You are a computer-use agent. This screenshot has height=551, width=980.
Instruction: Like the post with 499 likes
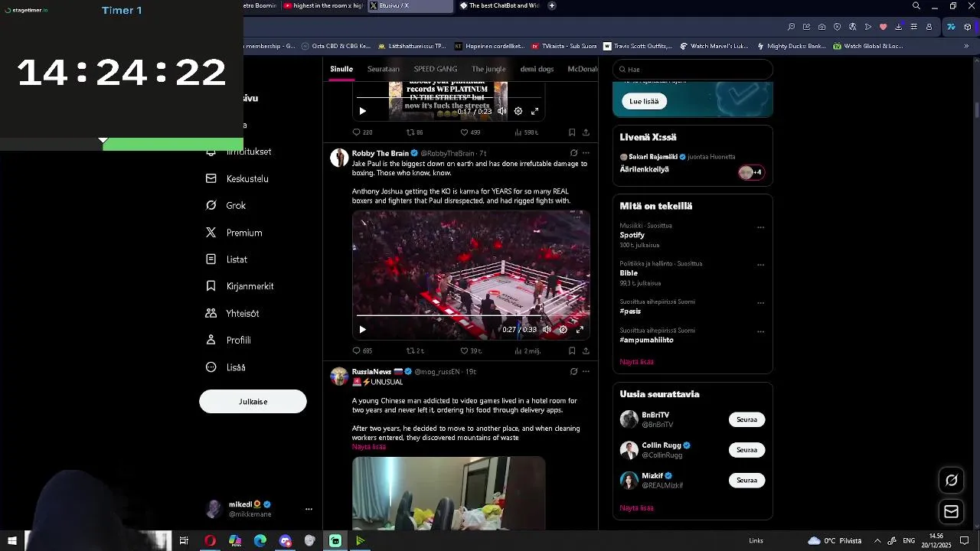point(470,132)
